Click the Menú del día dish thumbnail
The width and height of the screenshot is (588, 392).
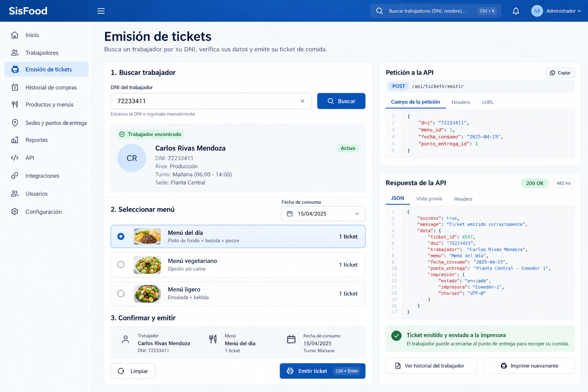(147, 237)
